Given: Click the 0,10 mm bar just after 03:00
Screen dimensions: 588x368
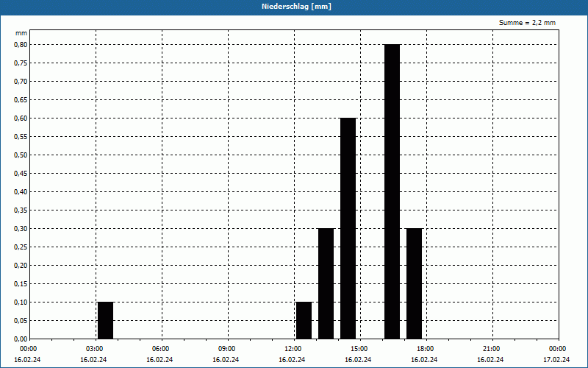Looking at the screenshot, I should pyautogui.click(x=105, y=320).
